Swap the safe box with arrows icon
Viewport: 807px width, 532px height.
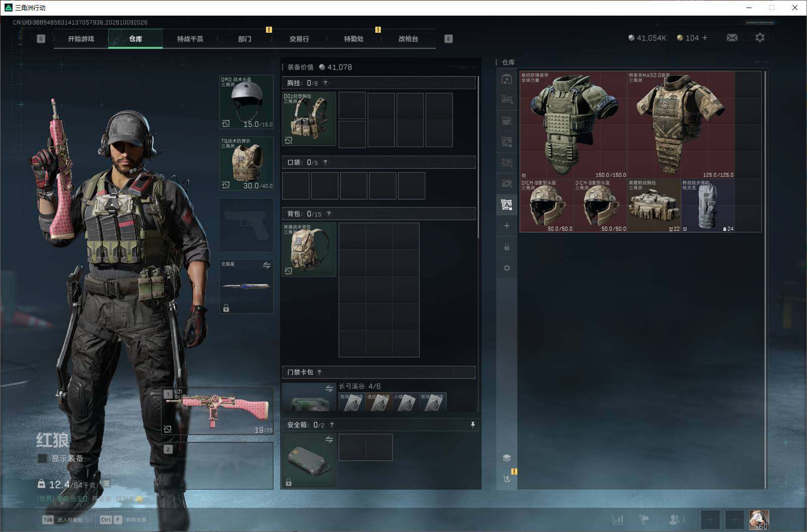tap(329, 439)
